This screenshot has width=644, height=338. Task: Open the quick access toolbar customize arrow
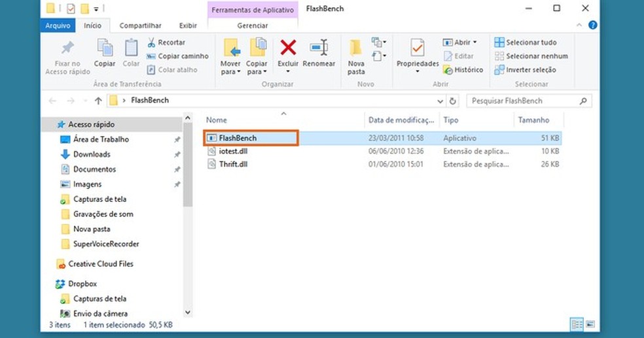[96, 8]
